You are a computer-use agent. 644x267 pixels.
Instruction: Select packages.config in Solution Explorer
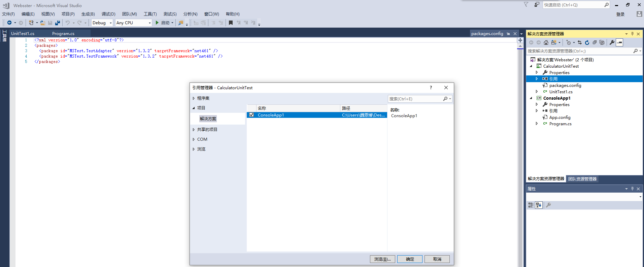pos(565,85)
